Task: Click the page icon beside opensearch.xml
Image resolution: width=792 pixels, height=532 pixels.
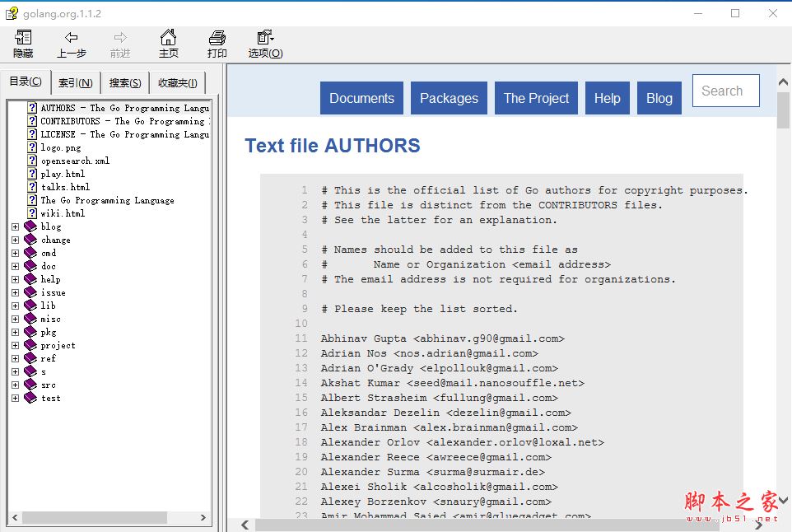Action: coord(32,160)
